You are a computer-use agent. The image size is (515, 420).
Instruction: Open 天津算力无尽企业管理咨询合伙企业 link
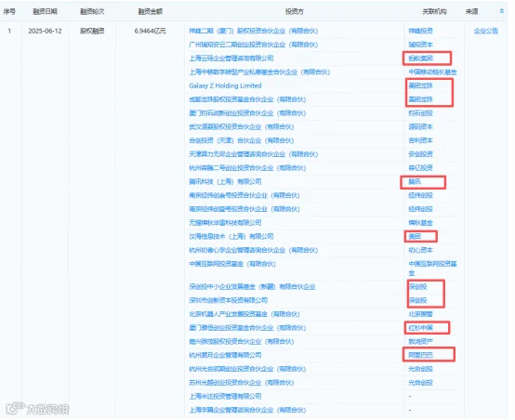pyautogui.click(x=253, y=154)
